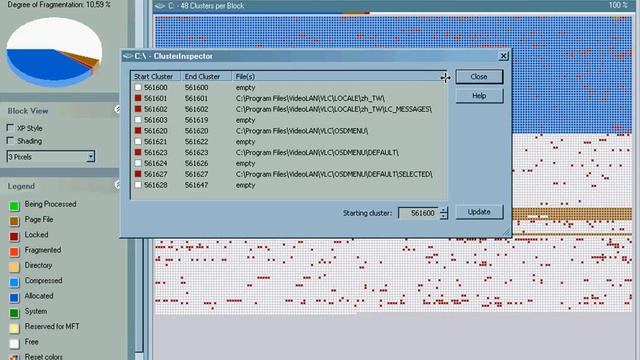Select the row starting at cluster 561600
The height and width of the screenshot is (360, 640).
[x=289, y=87]
